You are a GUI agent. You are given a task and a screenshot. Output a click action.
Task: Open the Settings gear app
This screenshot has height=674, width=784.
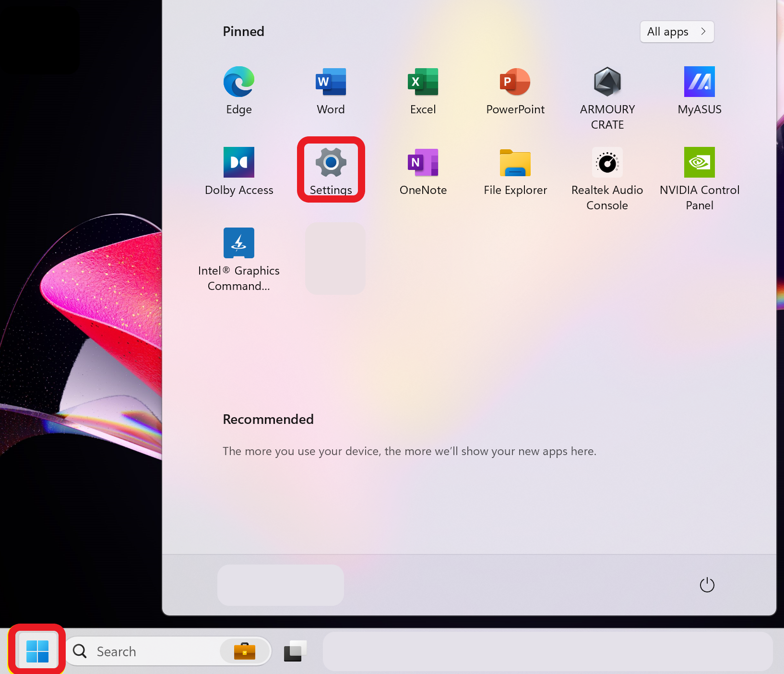tap(331, 170)
